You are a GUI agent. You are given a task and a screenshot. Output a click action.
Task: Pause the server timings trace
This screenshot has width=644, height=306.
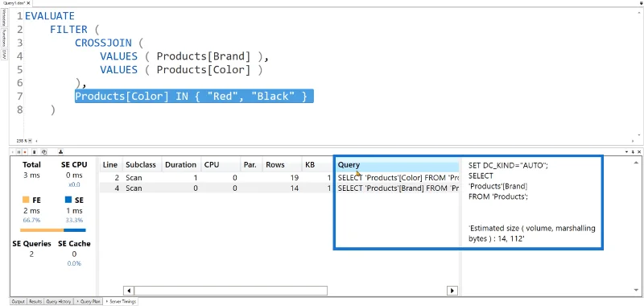[19, 151]
